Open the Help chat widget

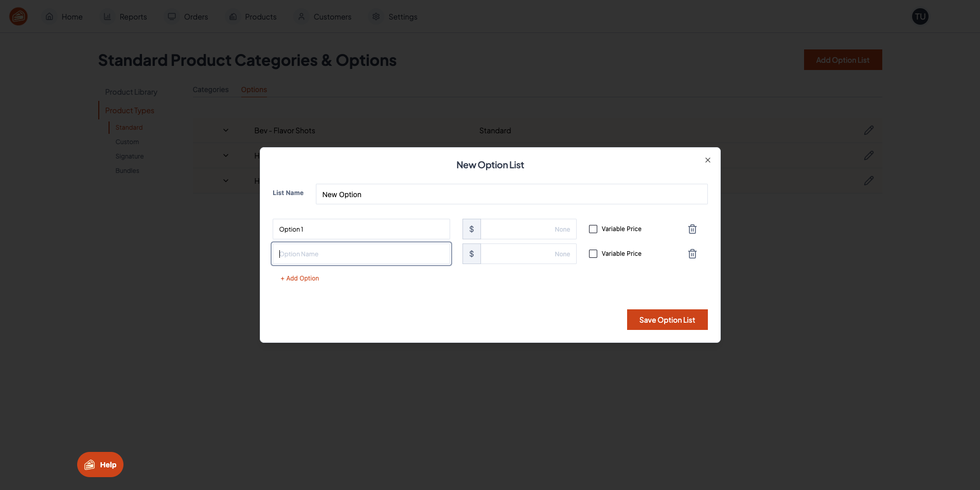100,464
